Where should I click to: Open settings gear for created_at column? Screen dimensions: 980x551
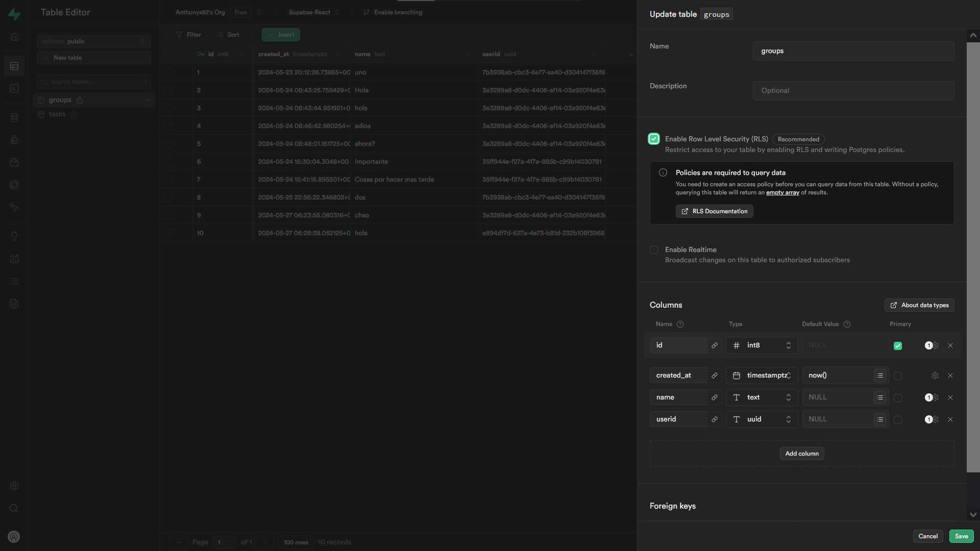coord(935,375)
